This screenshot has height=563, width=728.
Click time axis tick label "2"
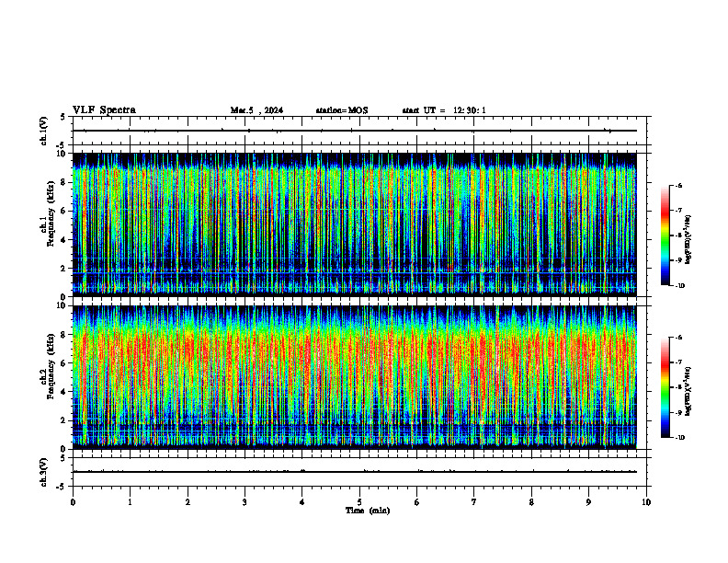coord(188,502)
